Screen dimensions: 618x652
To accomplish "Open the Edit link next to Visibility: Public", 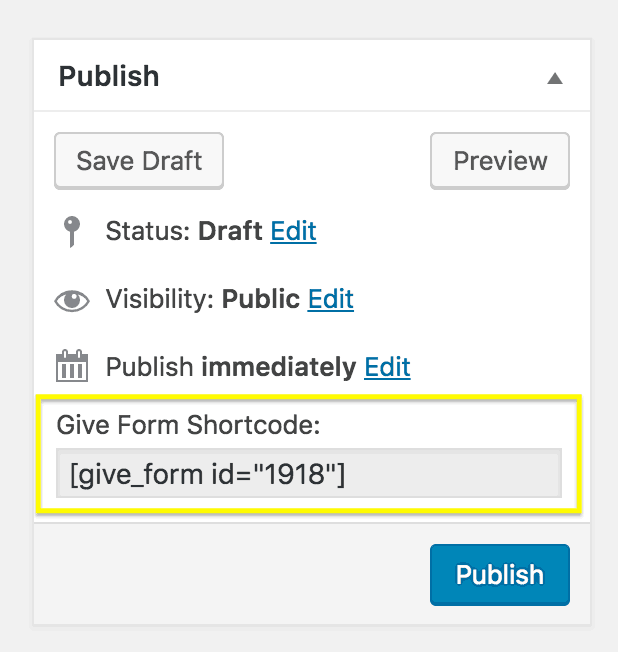I will [x=331, y=299].
